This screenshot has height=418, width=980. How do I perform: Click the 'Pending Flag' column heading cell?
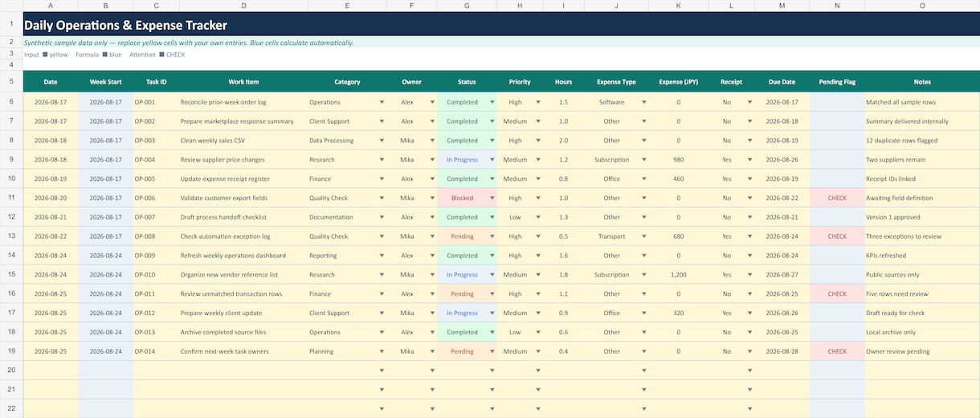pyautogui.click(x=837, y=82)
